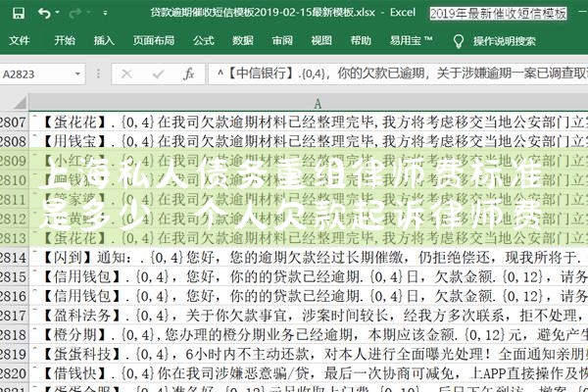Click cell with 【蛋蛋科技】 text
The height and width of the screenshot is (392, 588).
(309, 354)
